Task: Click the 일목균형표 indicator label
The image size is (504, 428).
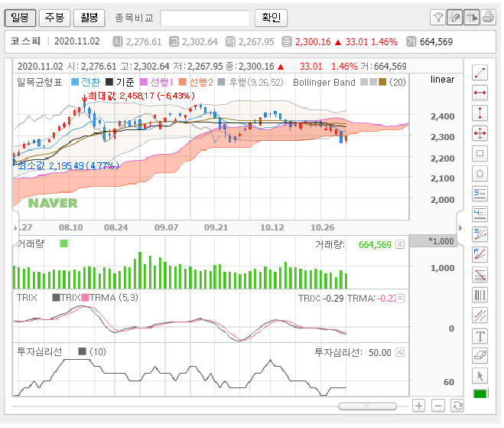Action: [39, 83]
